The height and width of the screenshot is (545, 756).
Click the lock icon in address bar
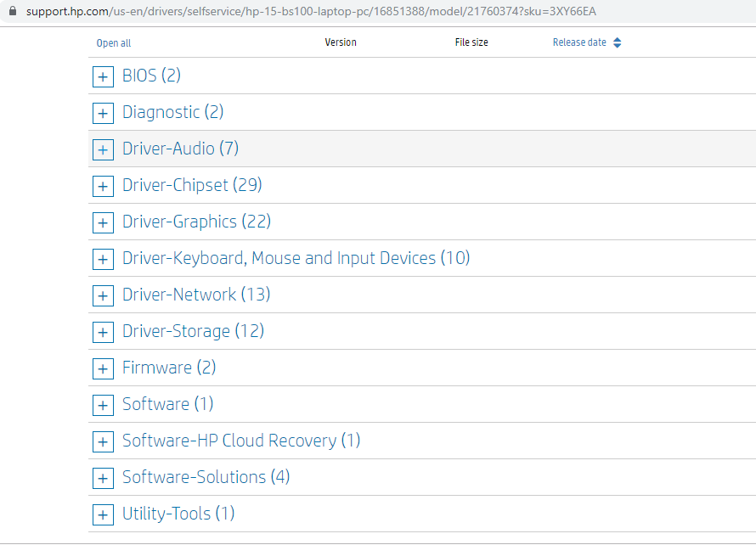point(13,11)
